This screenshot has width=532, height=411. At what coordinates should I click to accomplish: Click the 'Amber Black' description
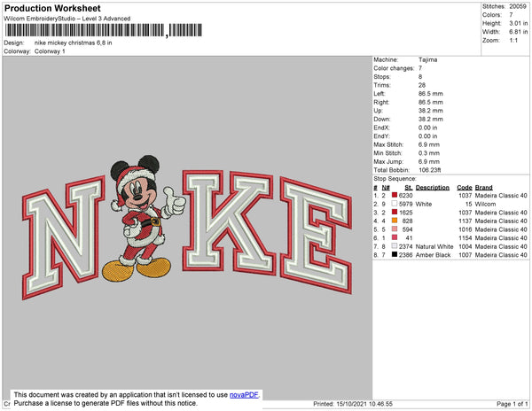[434, 255]
